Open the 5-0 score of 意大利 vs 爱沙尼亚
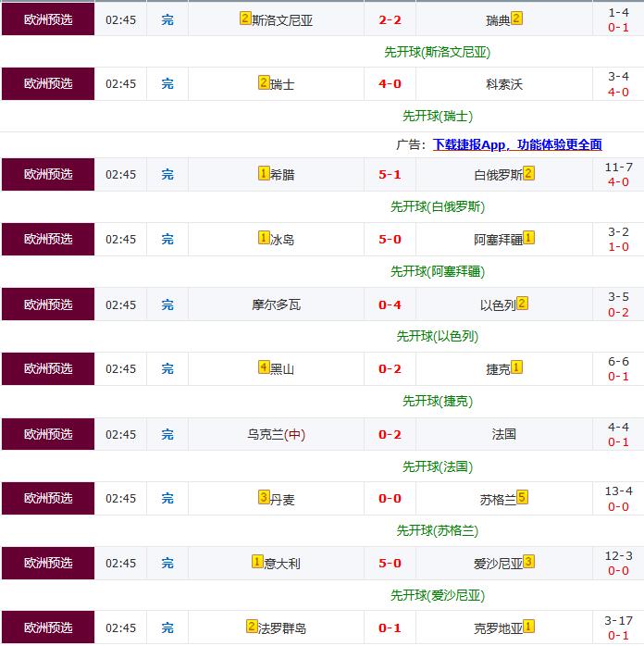The height and width of the screenshot is (646, 644). (390, 563)
